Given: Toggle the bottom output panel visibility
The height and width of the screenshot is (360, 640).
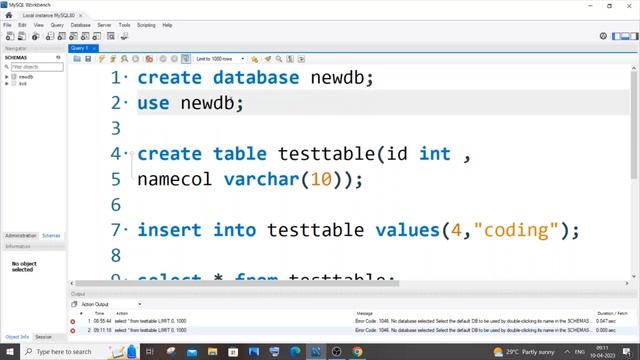Looking at the screenshot, I should [x=625, y=36].
